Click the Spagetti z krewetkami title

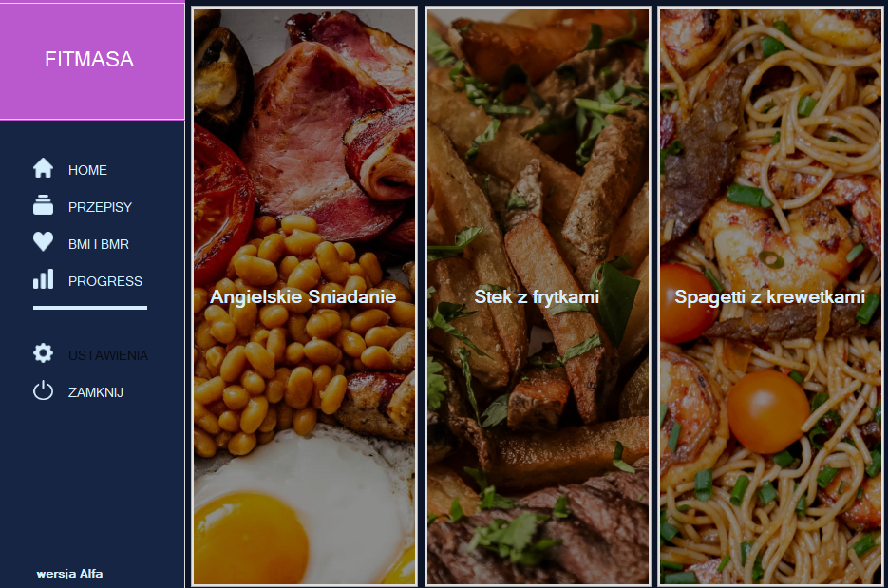pos(769,296)
